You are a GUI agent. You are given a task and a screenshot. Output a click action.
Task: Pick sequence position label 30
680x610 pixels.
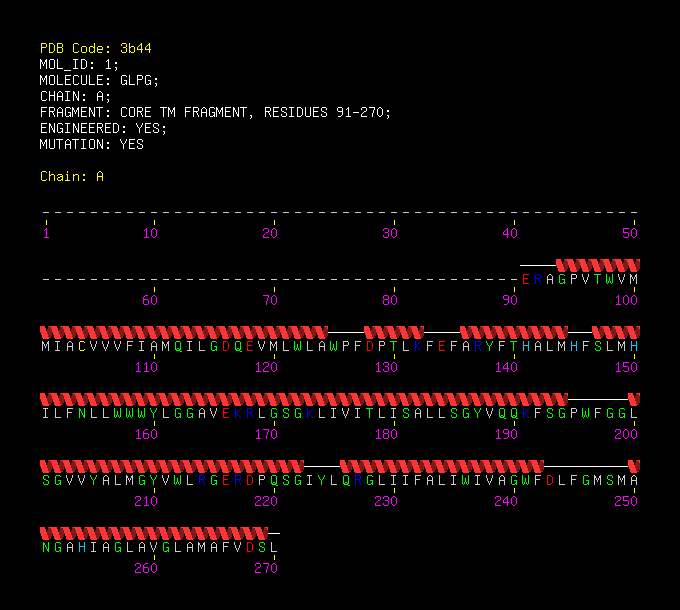pyautogui.click(x=390, y=233)
